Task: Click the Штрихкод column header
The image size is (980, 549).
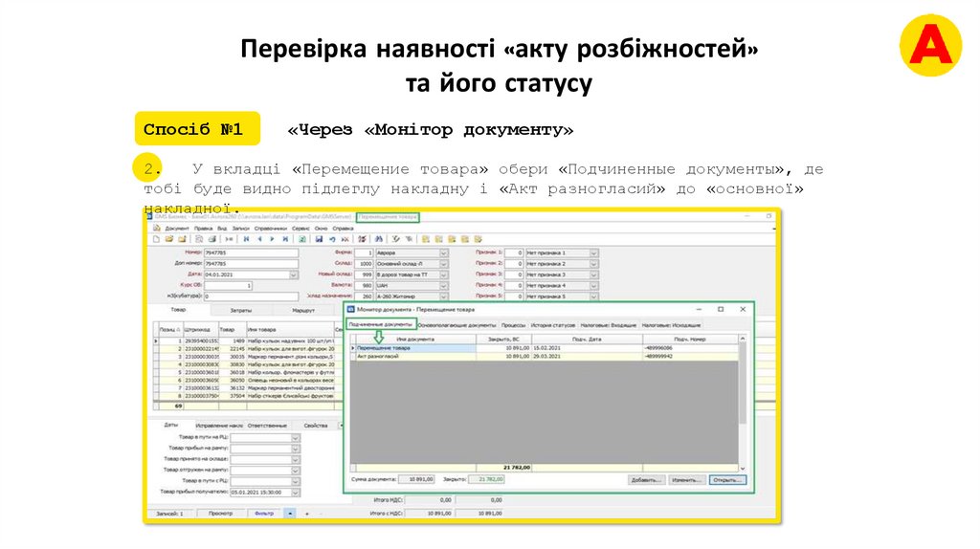Action: pyautogui.click(x=200, y=329)
